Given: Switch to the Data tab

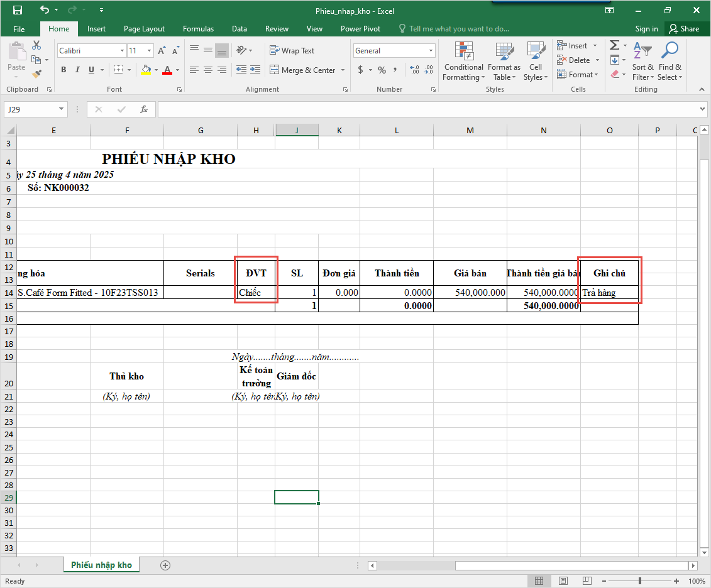Looking at the screenshot, I should click(240, 29).
